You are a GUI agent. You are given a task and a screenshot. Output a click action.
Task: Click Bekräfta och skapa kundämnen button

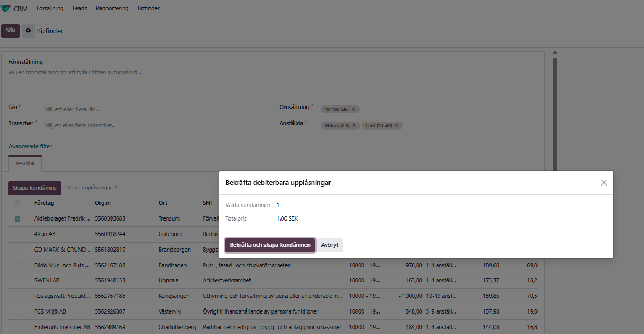[x=270, y=245]
